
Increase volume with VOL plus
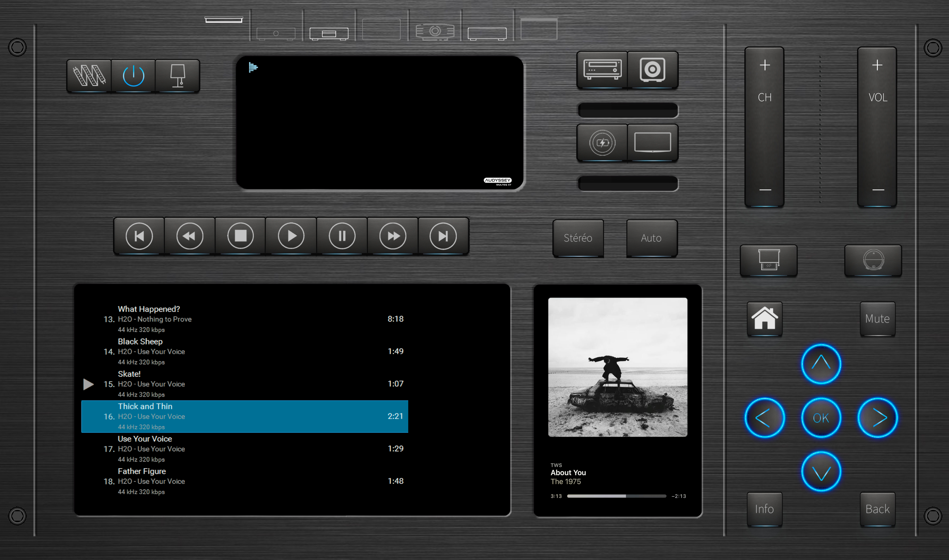pos(877,66)
